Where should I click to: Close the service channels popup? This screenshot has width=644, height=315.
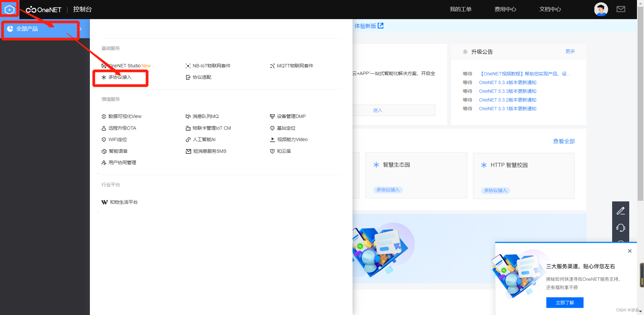[x=630, y=251]
